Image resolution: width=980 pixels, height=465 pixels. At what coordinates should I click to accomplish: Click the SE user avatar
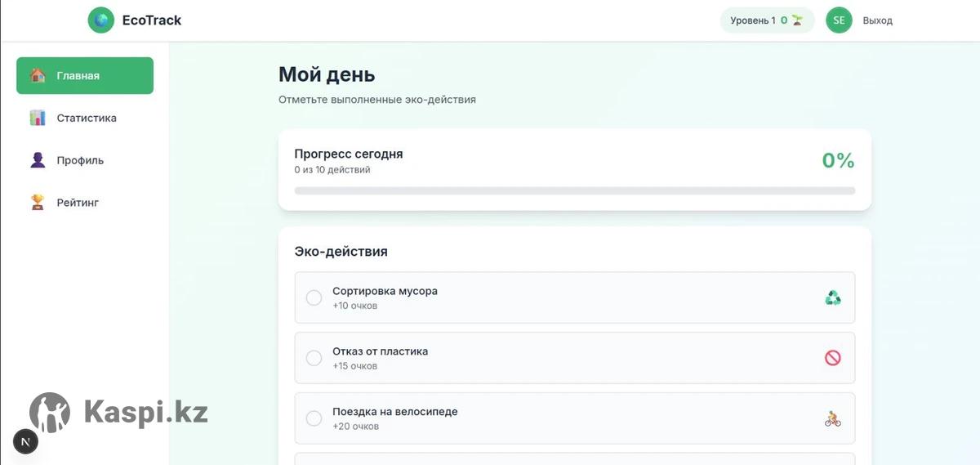pyautogui.click(x=839, y=20)
